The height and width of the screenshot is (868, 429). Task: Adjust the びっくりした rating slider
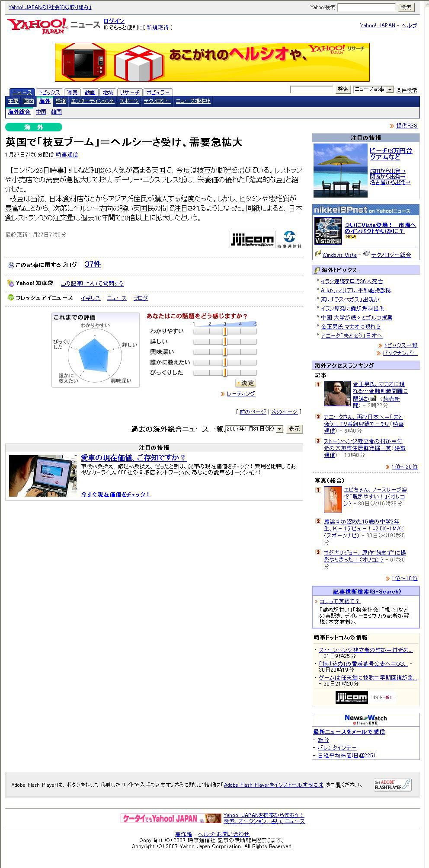pos(225,373)
